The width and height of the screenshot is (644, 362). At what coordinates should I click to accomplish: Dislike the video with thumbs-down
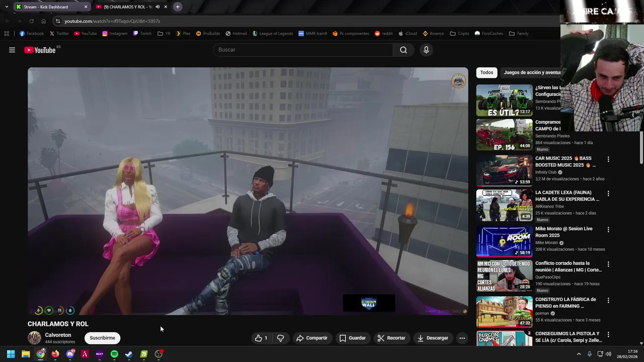281,338
